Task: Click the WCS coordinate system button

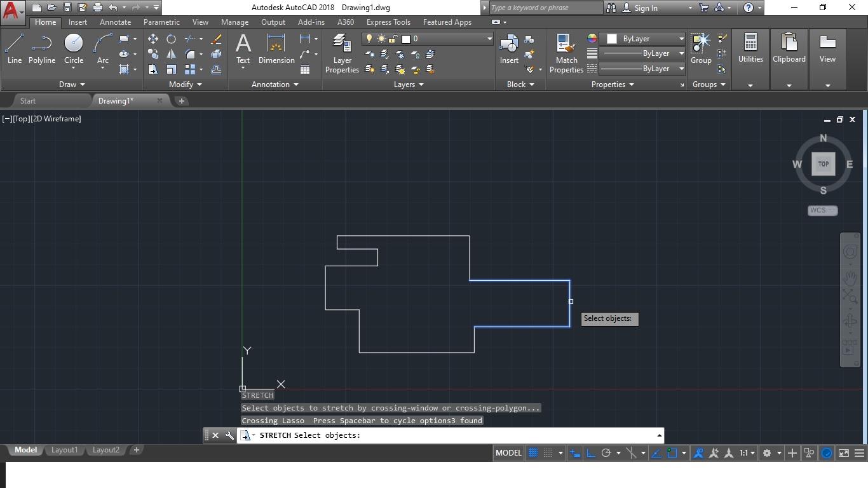Action: 822,210
